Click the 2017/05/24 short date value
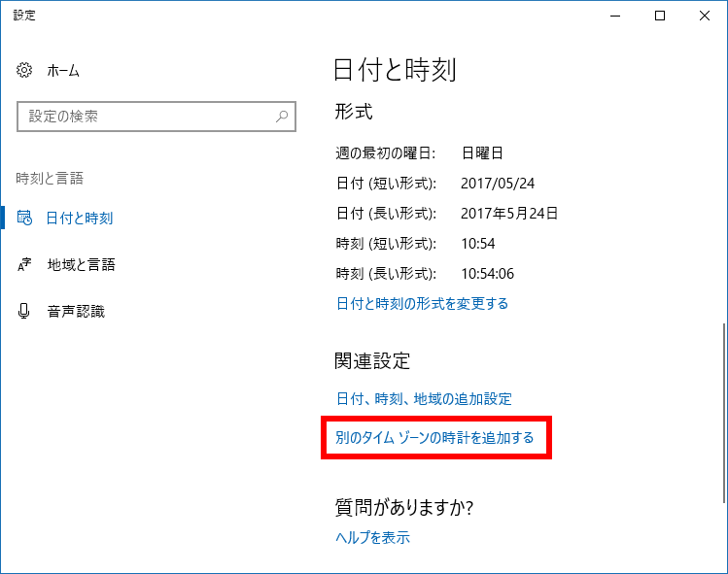The width and height of the screenshot is (728, 574). pos(498,184)
